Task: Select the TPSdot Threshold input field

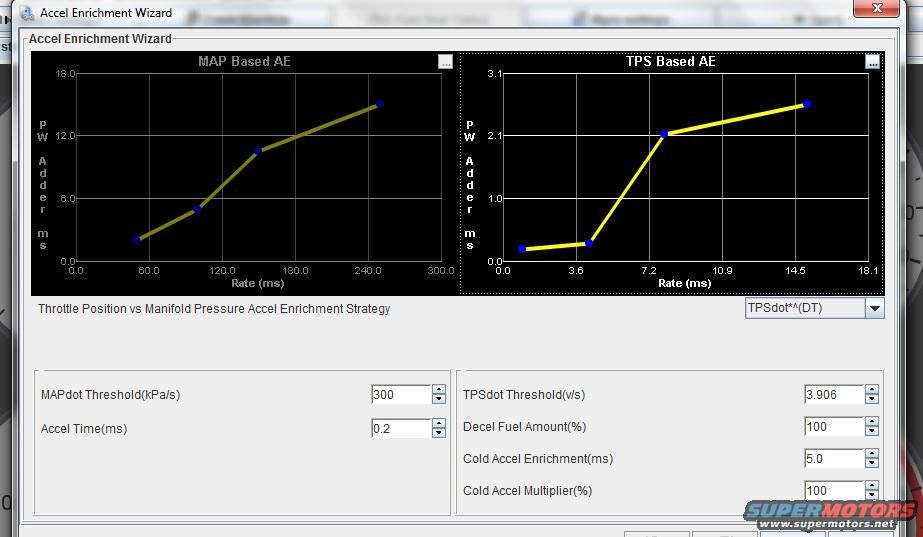Action: [833, 395]
